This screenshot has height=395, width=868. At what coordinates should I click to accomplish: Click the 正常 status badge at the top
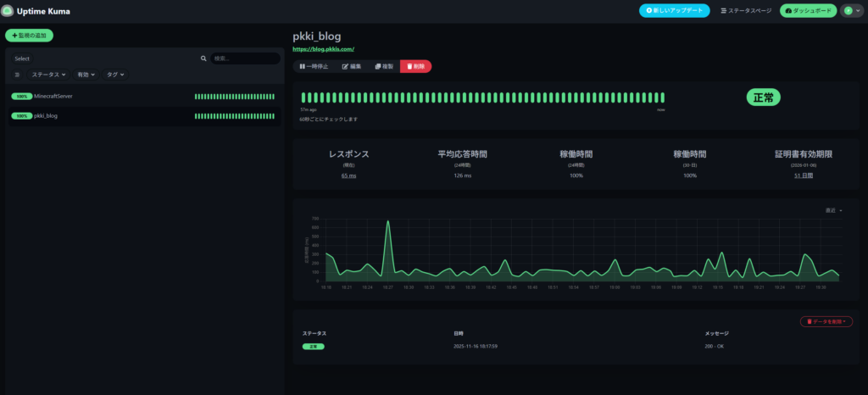pyautogui.click(x=764, y=97)
